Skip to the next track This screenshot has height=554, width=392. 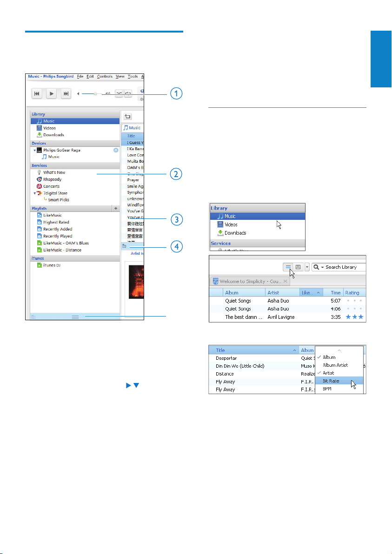pos(66,93)
